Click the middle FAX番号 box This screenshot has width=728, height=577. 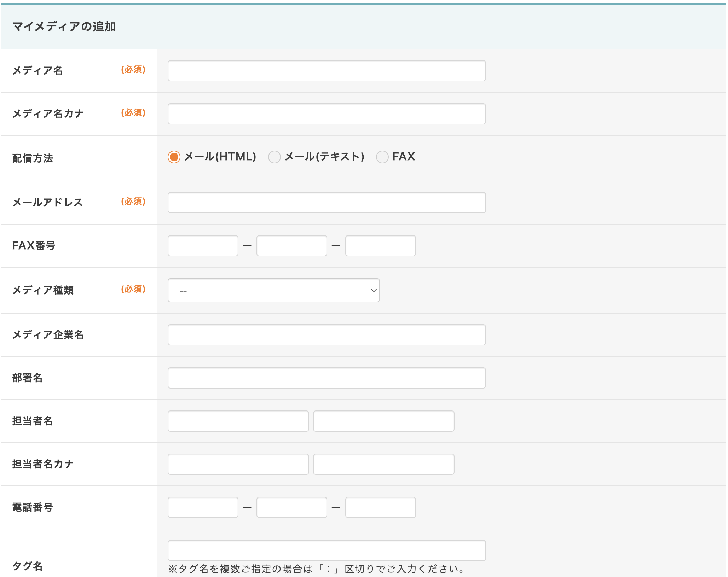pyautogui.click(x=291, y=246)
